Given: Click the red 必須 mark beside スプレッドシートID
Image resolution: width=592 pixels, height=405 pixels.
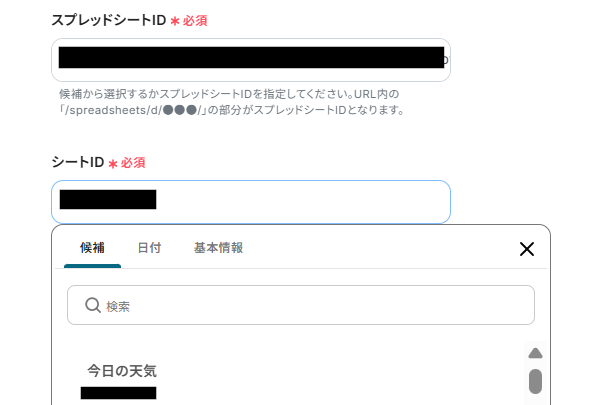Looking at the screenshot, I should pyautogui.click(x=195, y=21).
